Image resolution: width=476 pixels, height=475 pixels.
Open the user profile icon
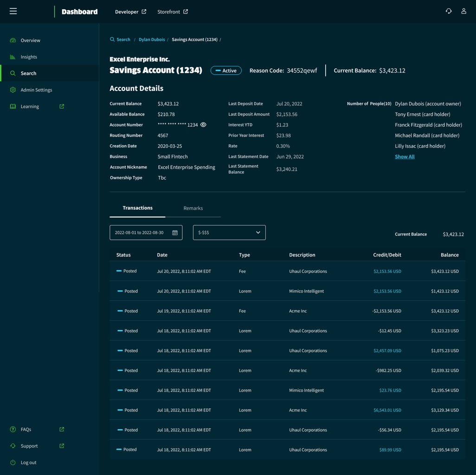463,11
